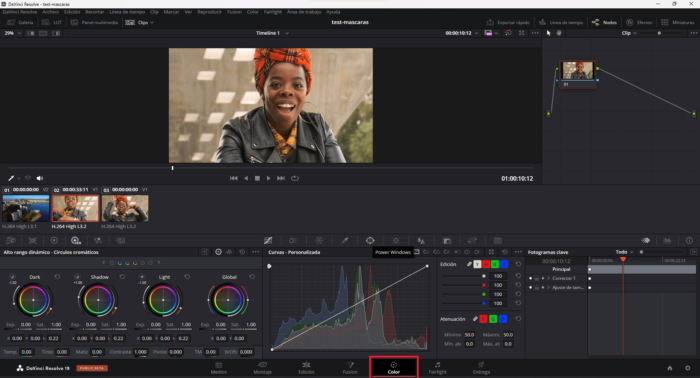Open the Archivo menu
Screen dimensions: 700x378
pyautogui.click(x=50, y=12)
